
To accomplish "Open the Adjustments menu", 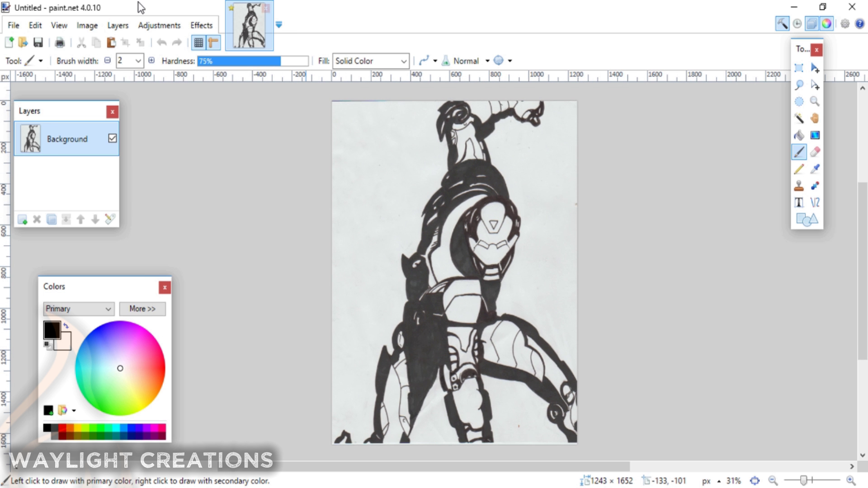I will (159, 25).
